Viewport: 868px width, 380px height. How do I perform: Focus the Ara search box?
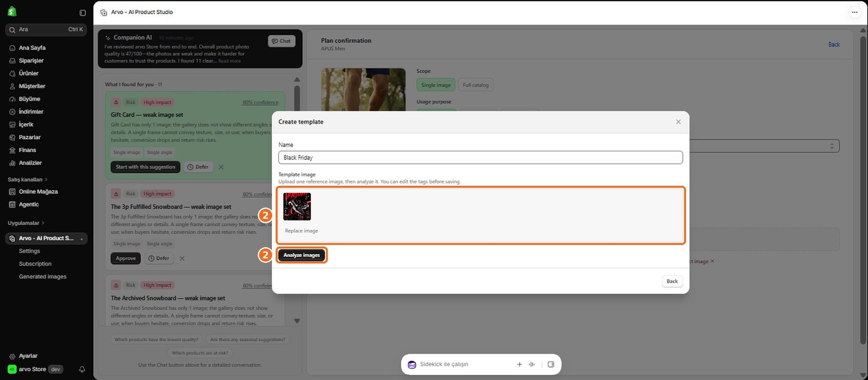[x=46, y=29]
